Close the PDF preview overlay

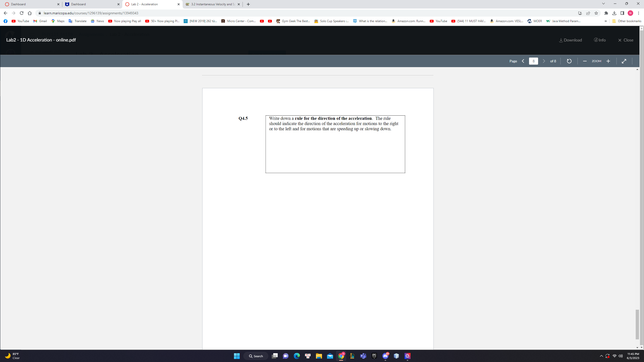(626, 40)
